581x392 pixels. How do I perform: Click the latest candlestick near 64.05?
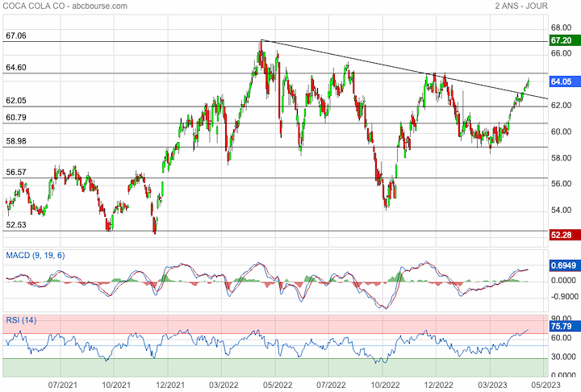528,82
